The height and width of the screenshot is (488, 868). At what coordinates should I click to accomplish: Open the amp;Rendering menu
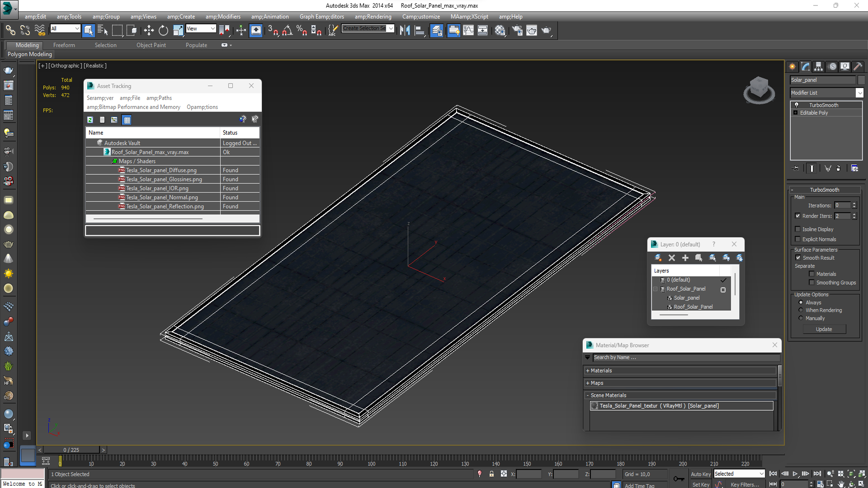point(373,16)
